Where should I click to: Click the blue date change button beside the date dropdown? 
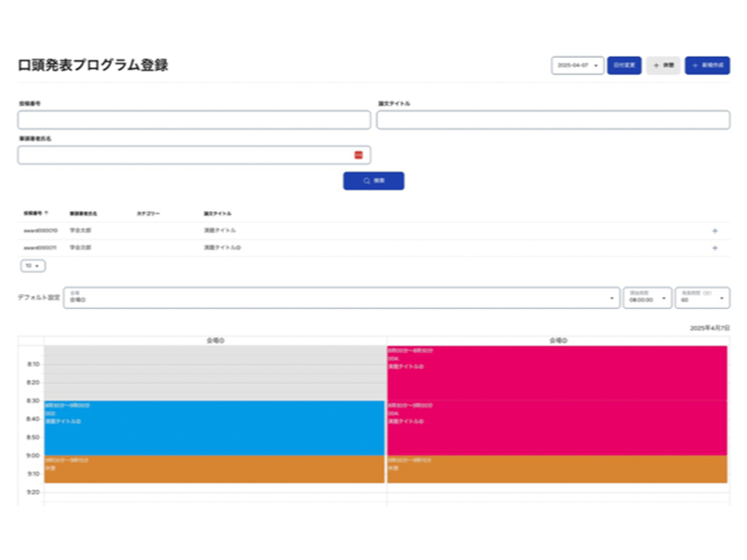point(624,65)
